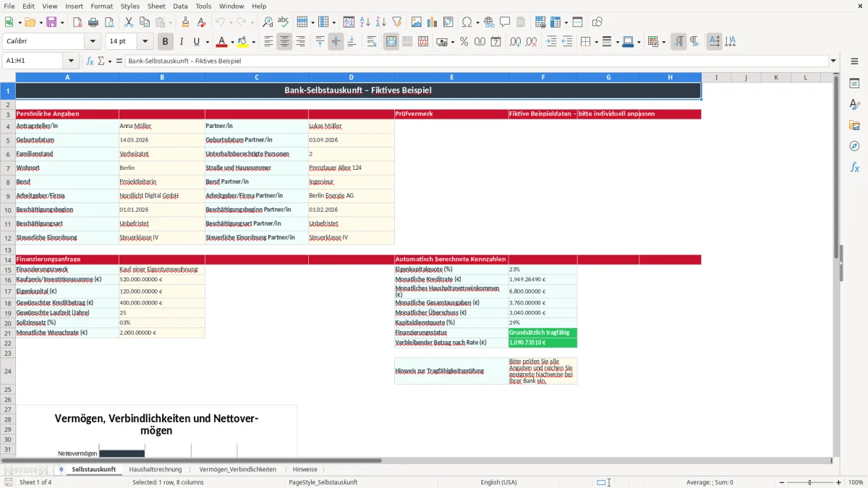Activate the Clone Formatting paintbrush
The height and width of the screenshot is (488, 868).
point(185,22)
